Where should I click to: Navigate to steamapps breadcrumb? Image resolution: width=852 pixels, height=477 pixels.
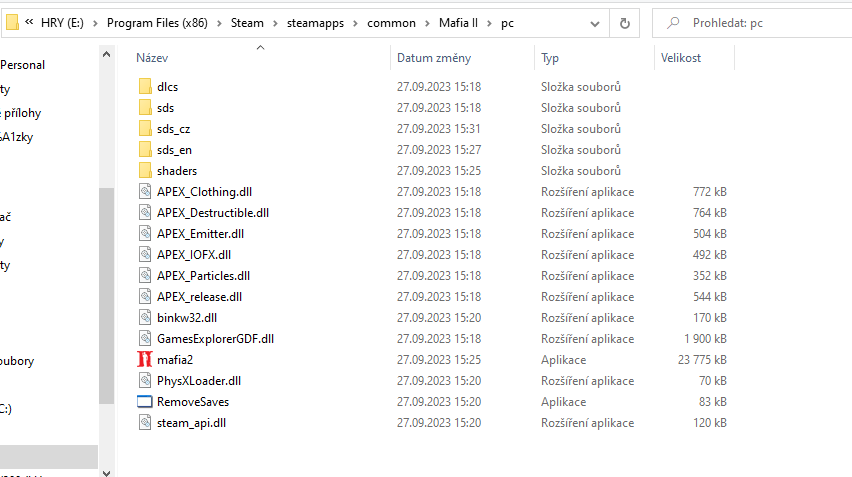pyautogui.click(x=315, y=23)
